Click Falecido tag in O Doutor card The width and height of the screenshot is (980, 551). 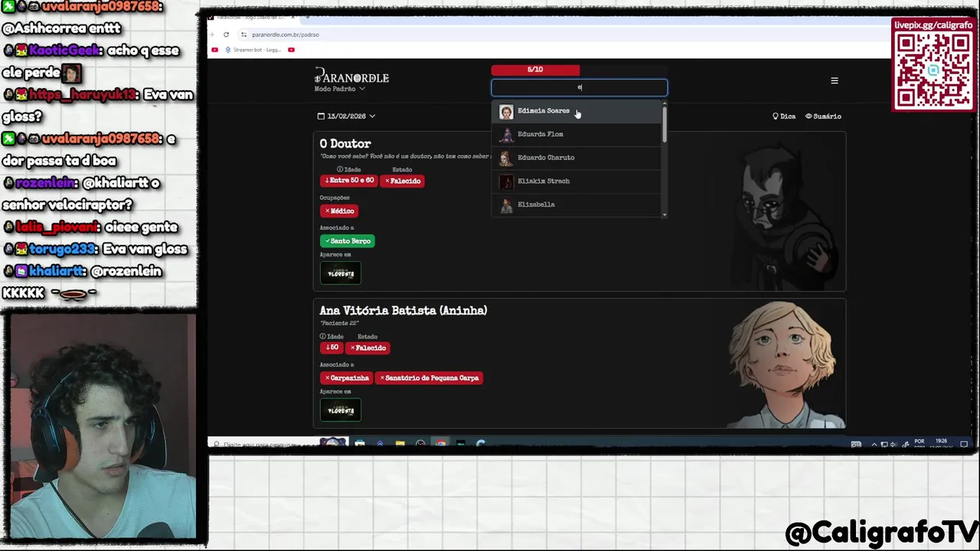pos(403,181)
